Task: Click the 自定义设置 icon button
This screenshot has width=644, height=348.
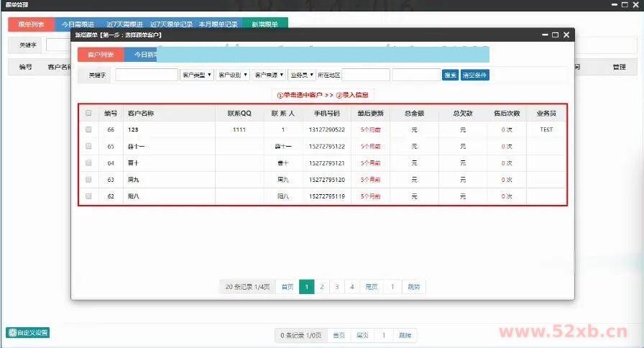Action: (28, 332)
